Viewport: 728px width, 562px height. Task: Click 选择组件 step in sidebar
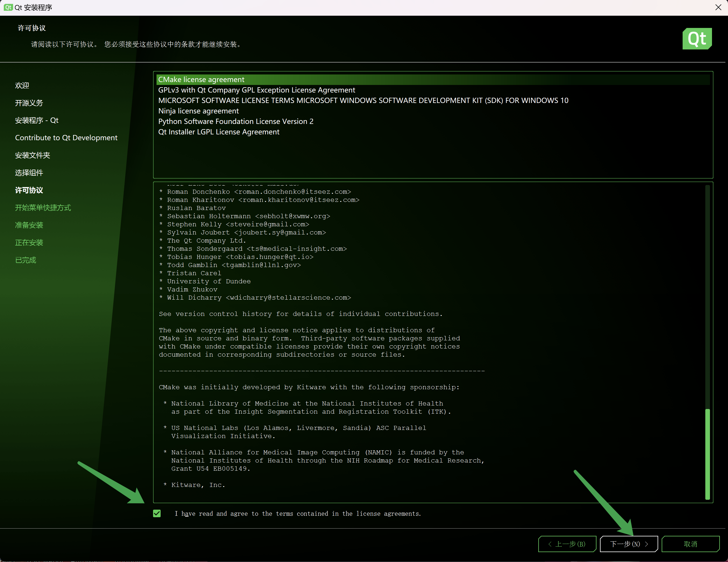(x=29, y=173)
